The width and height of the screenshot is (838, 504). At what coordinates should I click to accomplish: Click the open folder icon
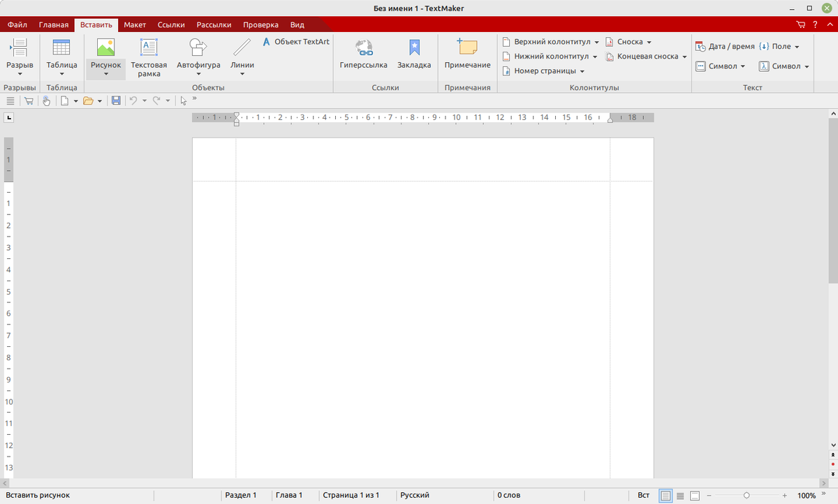point(88,101)
